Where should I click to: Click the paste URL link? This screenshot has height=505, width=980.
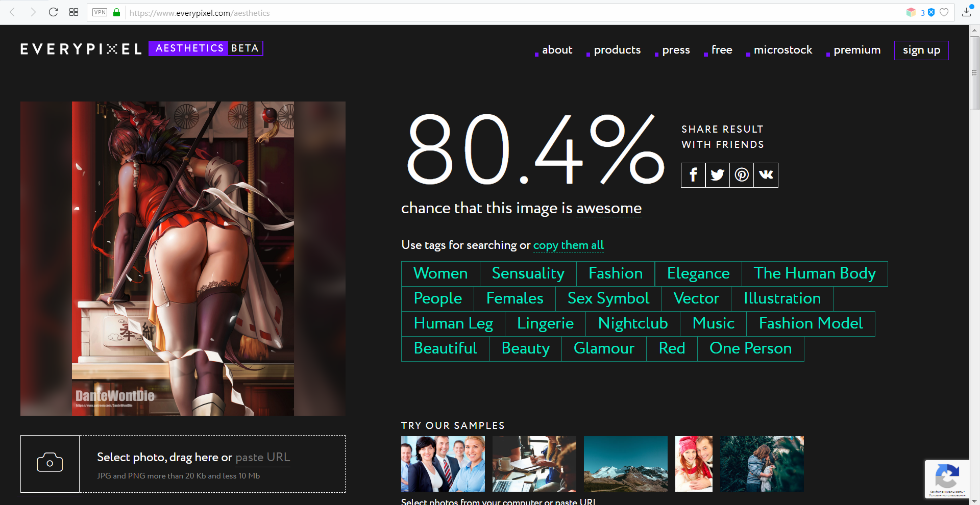[x=263, y=458]
